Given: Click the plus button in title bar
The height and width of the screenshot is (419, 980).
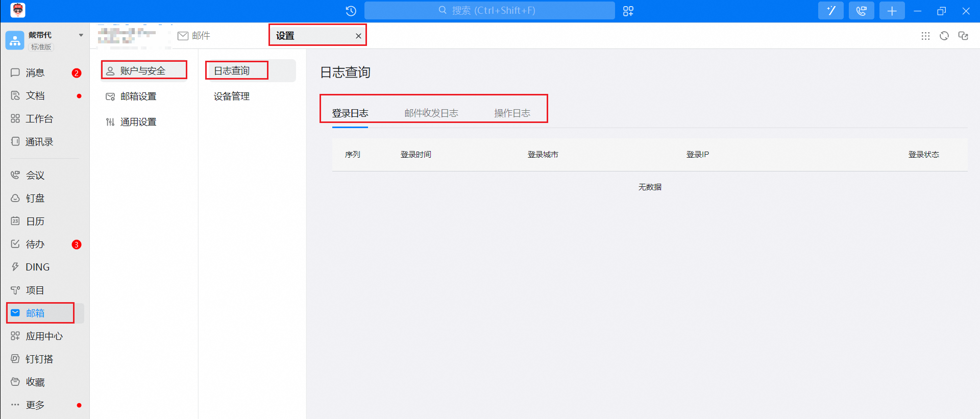Looking at the screenshot, I should [x=892, y=11].
